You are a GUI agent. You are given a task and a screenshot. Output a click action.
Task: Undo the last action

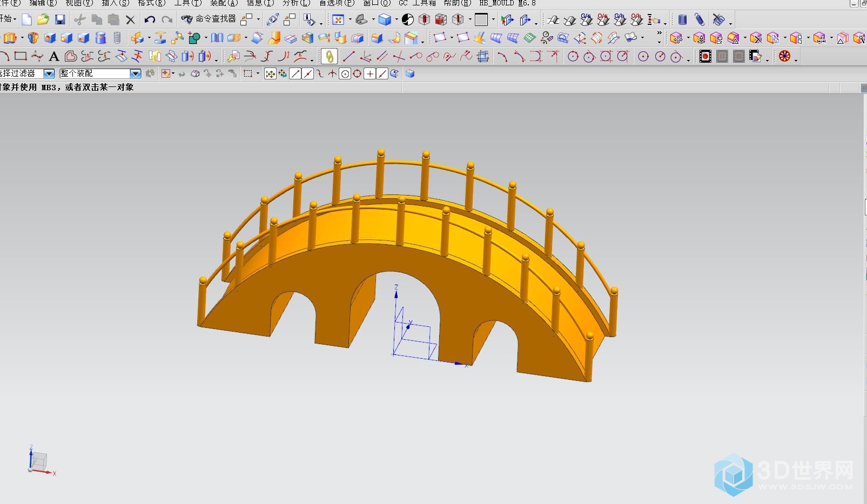(150, 20)
